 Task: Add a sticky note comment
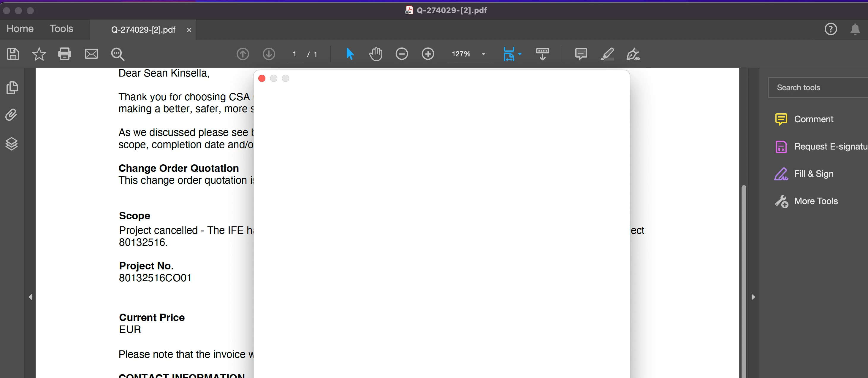tap(581, 54)
